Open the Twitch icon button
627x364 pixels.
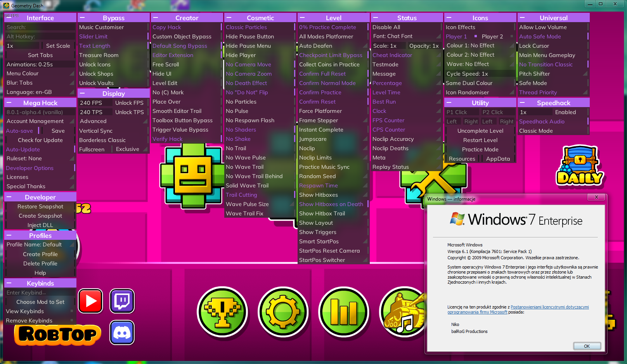tap(122, 301)
